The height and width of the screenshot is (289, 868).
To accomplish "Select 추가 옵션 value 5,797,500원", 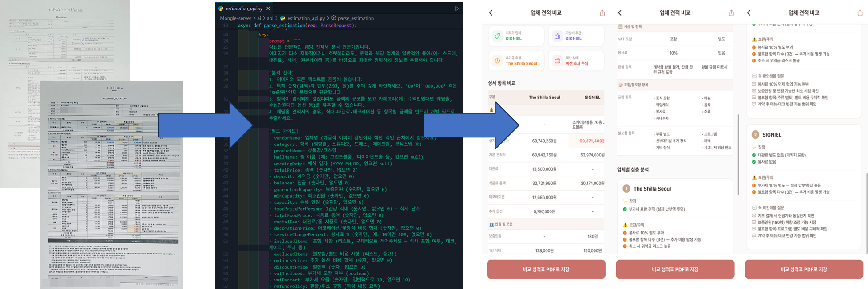I will tap(544, 211).
